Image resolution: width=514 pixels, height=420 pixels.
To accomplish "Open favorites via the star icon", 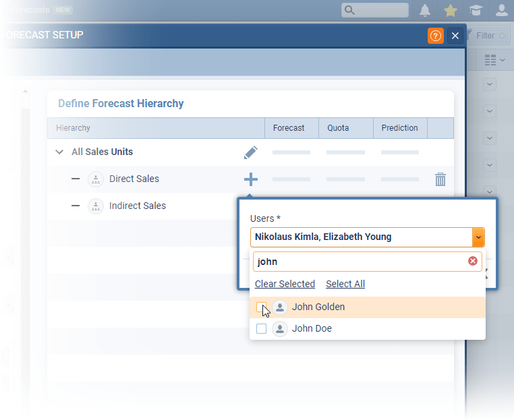I will (451, 10).
